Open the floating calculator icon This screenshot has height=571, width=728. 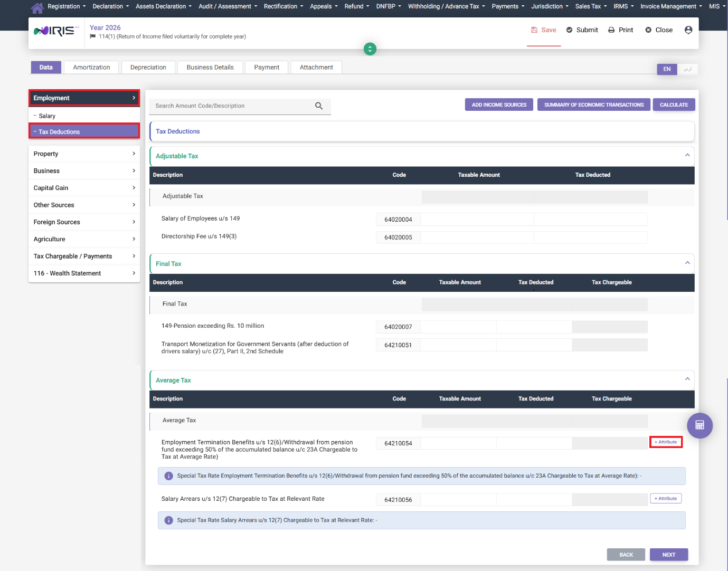tap(700, 425)
